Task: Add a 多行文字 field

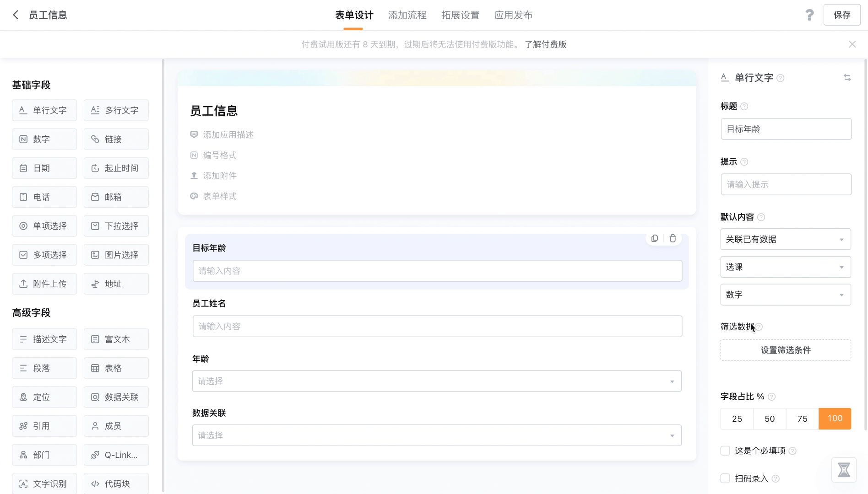Action: point(116,110)
